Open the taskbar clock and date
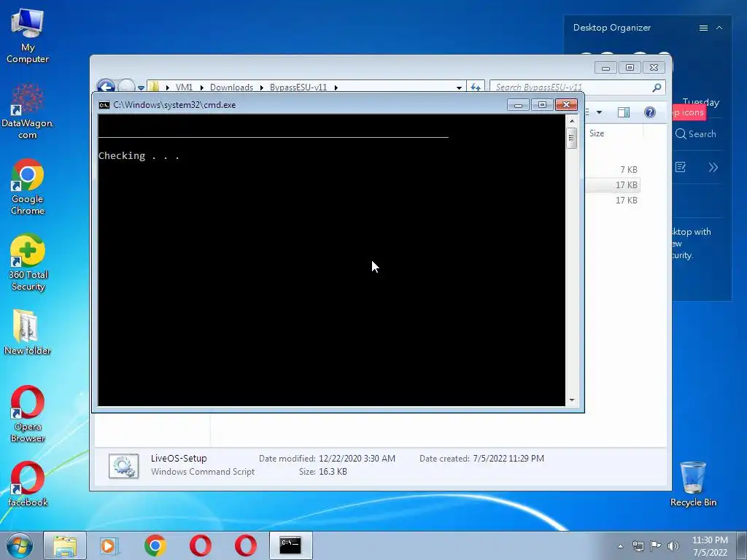This screenshot has height=560, width=747. click(x=710, y=546)
